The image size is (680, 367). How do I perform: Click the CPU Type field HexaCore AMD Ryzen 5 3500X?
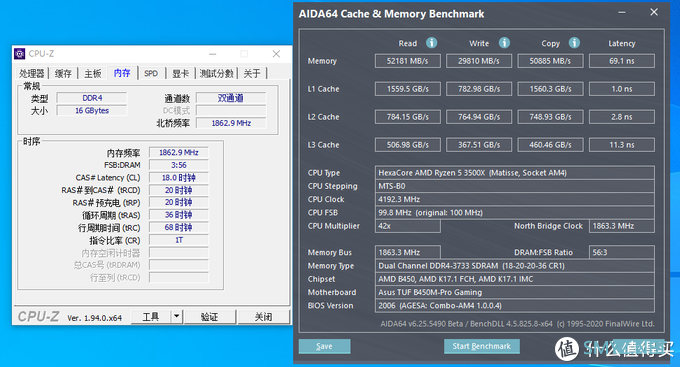click(515, 173)
